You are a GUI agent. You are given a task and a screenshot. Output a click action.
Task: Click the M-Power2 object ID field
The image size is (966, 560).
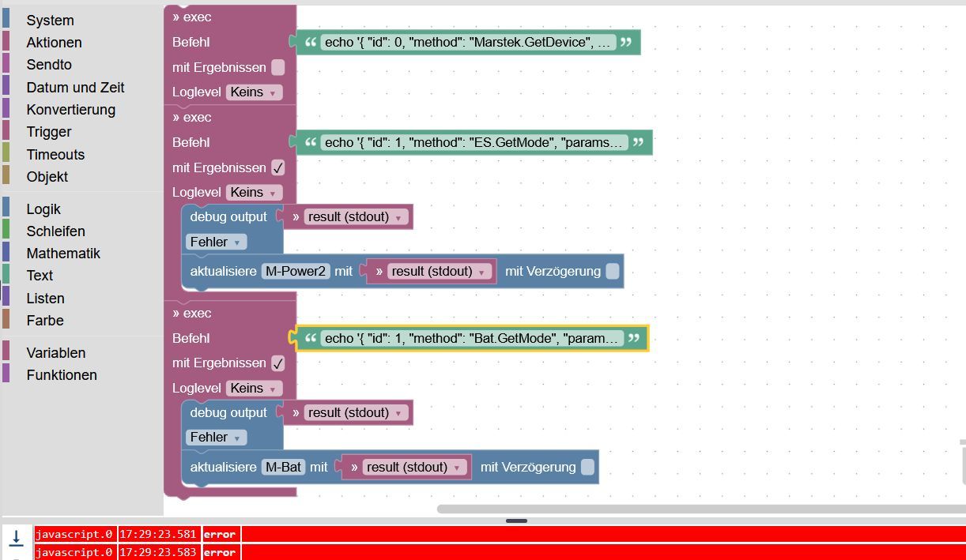point(296,271)
